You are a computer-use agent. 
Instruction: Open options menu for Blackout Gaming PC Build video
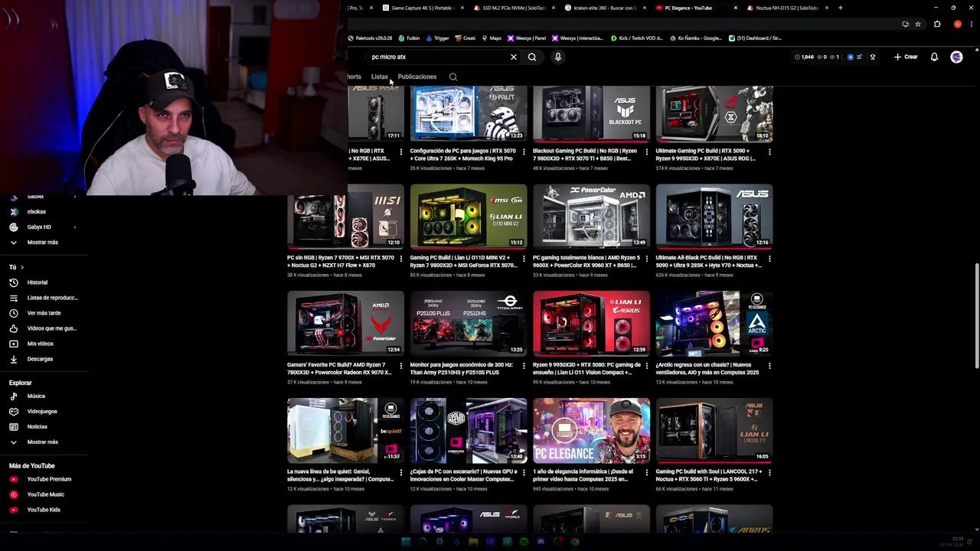coord(647,152)
